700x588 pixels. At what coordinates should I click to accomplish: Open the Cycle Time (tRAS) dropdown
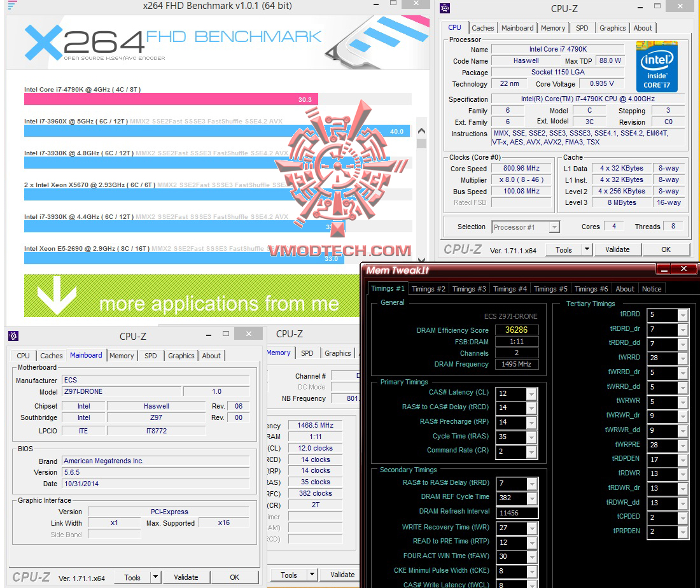531,437
